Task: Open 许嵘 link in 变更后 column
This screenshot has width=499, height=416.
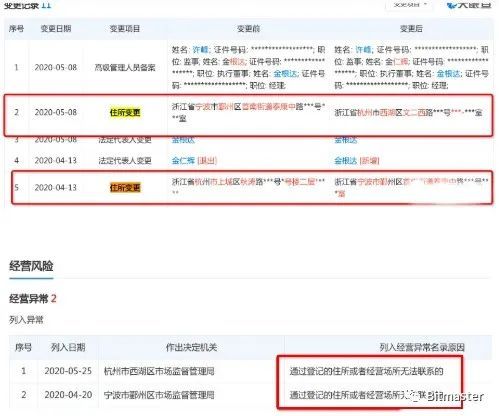Action: click(363, 50)
